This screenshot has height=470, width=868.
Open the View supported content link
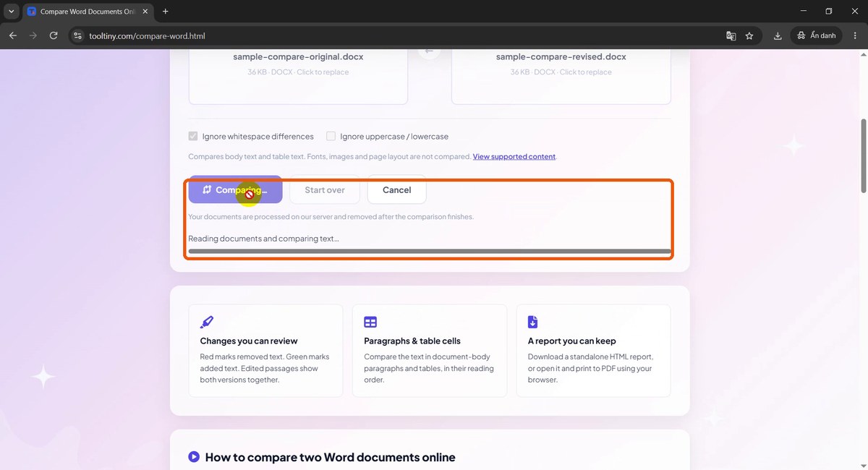coord(514,156)
